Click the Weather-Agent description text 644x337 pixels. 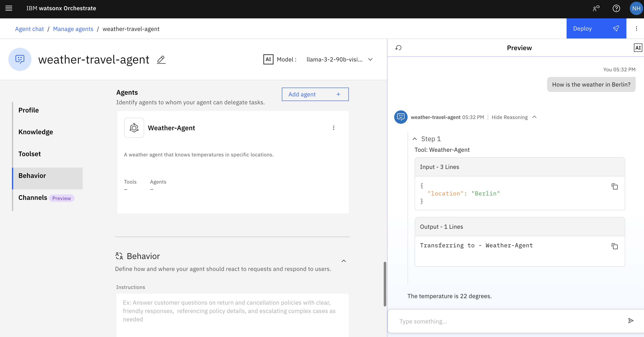click(x=199, y=155)
